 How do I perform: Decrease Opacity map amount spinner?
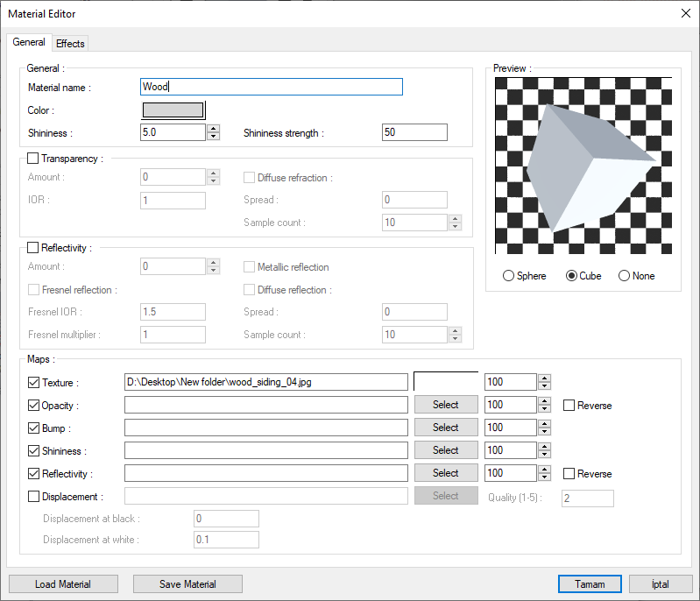[544, 409]
